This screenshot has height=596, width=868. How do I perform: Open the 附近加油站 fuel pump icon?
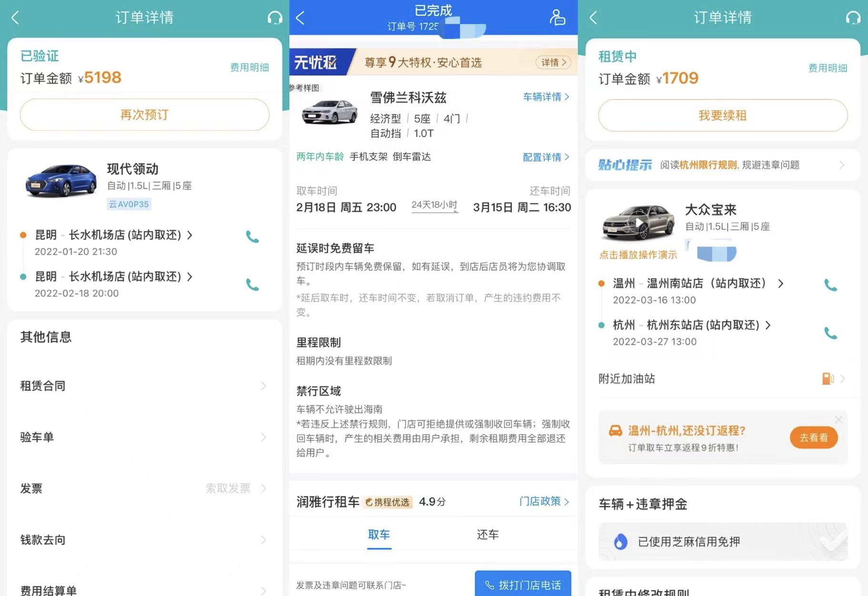pyautogui.click(x=828, y=379)
